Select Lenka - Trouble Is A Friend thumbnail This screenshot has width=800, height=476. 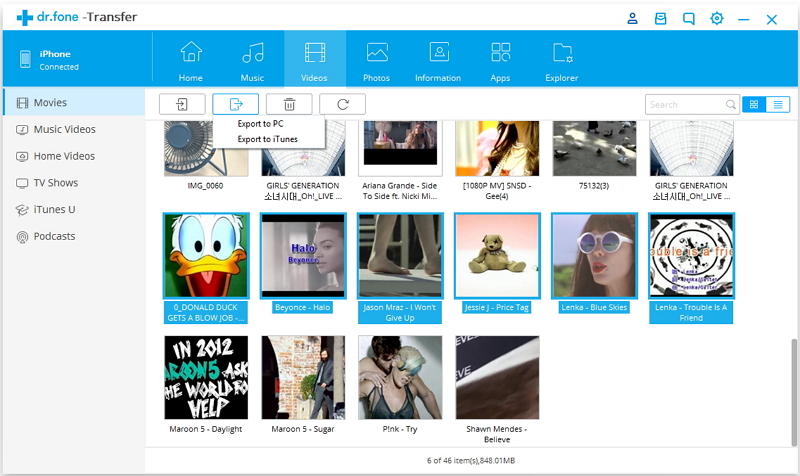point(691,256)
